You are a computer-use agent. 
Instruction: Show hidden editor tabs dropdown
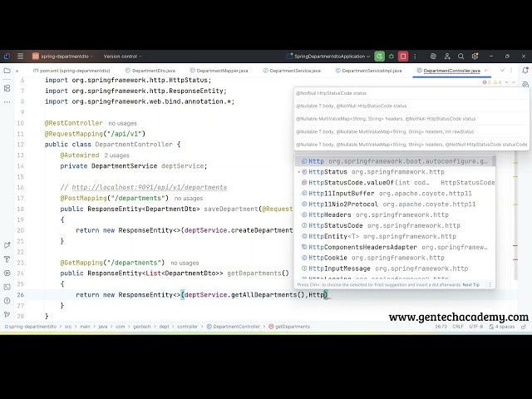[502, 70]
